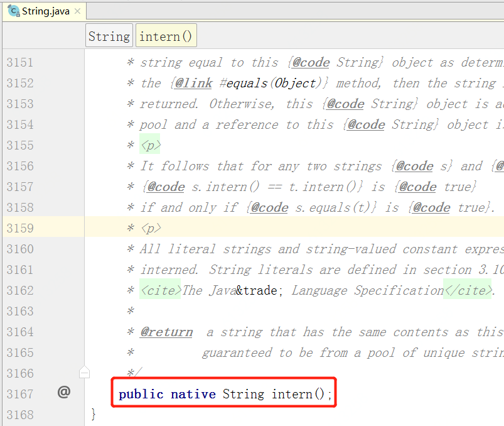
Task: Click the &trade; entity on line 3162
Action: [x=259, y=290]
